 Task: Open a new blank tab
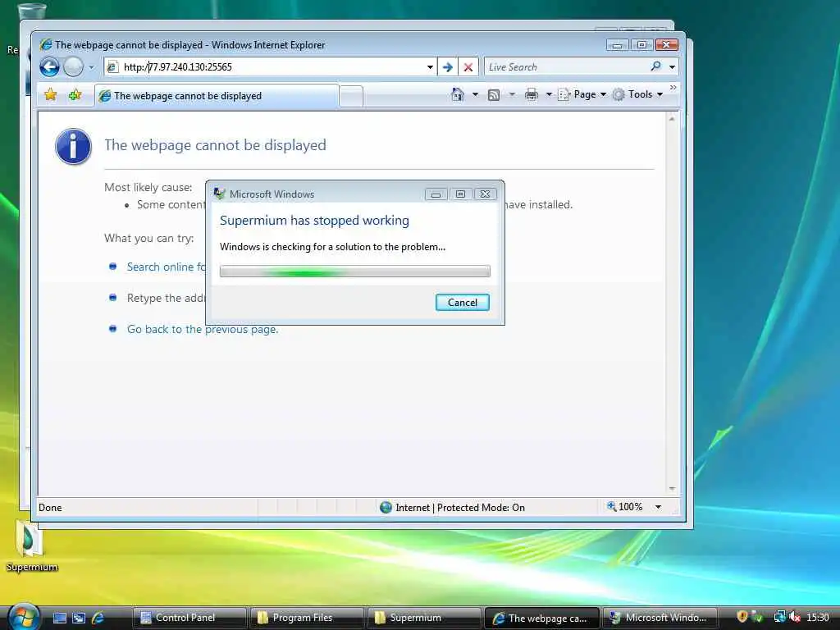coord(351,97)
